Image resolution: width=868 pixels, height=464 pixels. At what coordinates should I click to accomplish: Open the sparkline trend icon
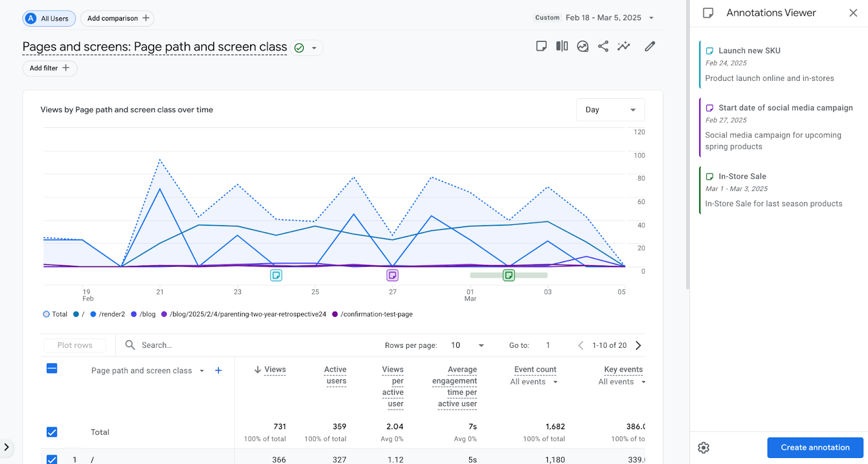point(624,46)
